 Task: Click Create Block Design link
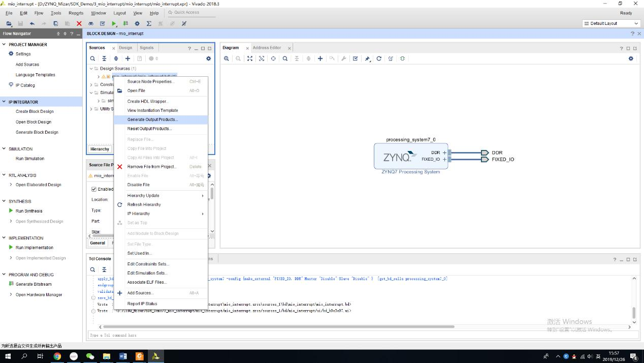coord(35,111)
